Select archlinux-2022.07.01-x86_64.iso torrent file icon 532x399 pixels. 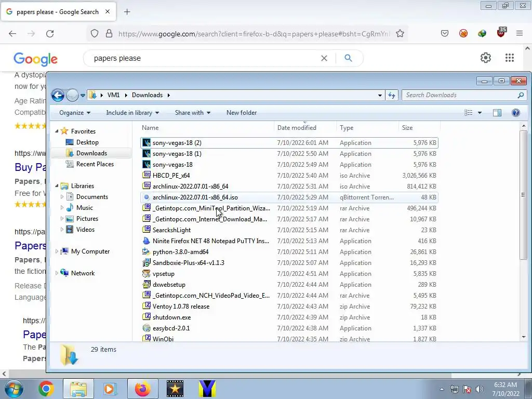tap(146, 197)
